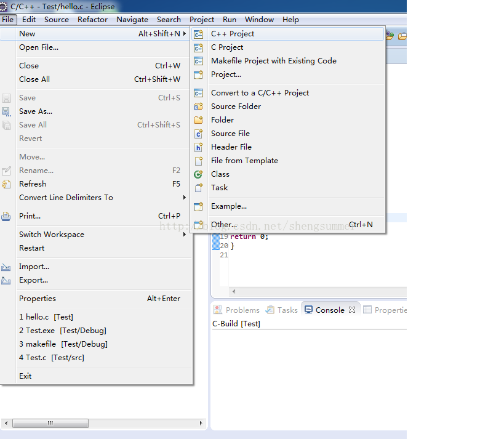Reopen recent file 3 makefile [Test/Debug]
Screen dimensions: 504x439
pyautogui.click(x=95, y=344)
